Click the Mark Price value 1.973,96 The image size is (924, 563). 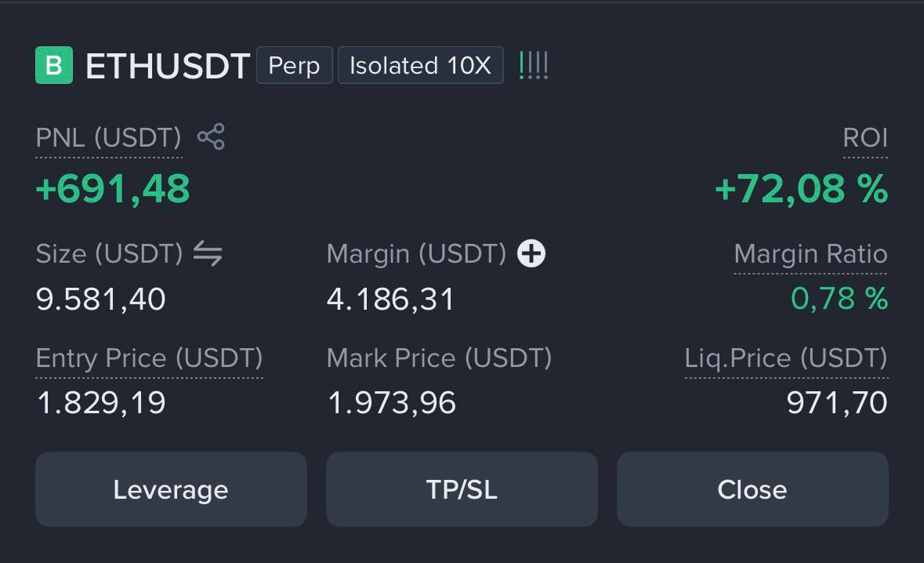coord(391,403)
